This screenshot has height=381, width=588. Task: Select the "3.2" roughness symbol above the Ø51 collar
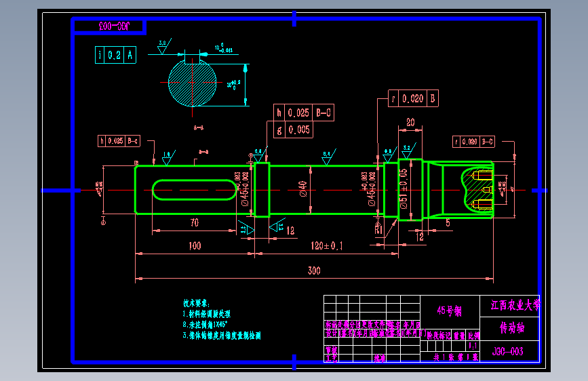coord(408,151)
